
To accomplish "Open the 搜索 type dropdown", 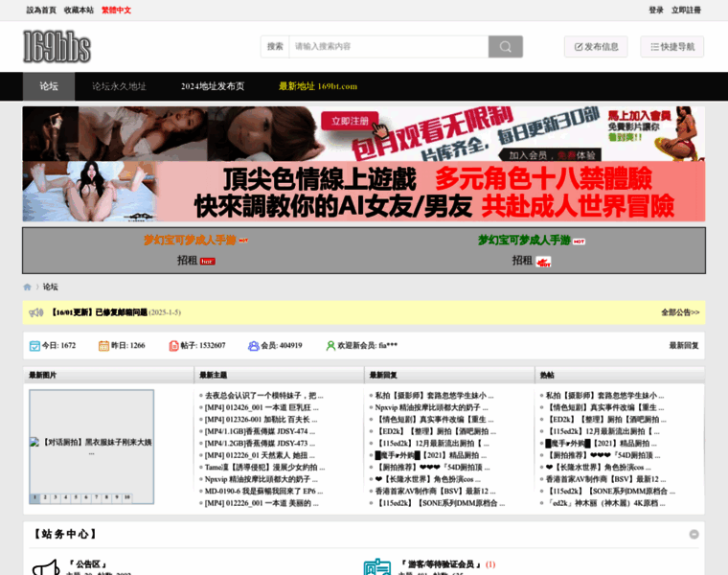I will click(x=275, y=46).
